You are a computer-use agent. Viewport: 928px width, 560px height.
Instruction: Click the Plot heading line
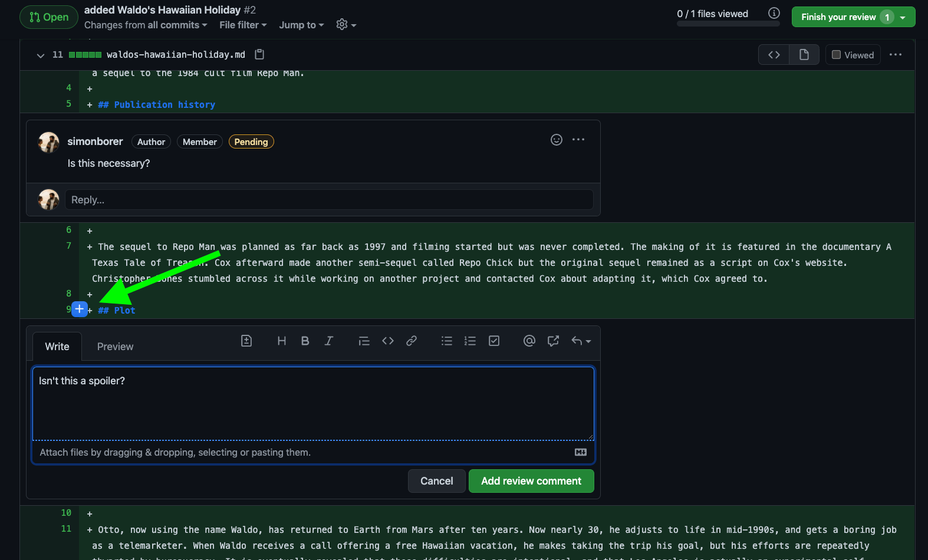(117, 310)
